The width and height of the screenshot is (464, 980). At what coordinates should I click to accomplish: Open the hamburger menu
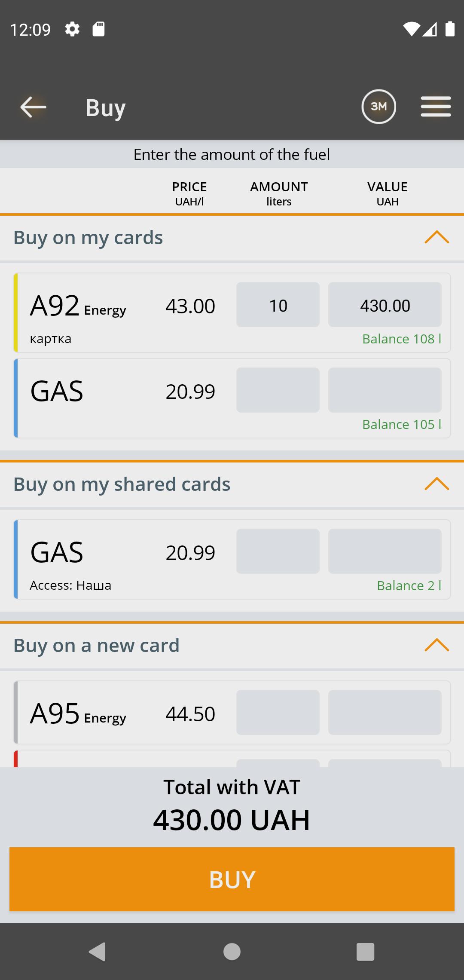436,107
